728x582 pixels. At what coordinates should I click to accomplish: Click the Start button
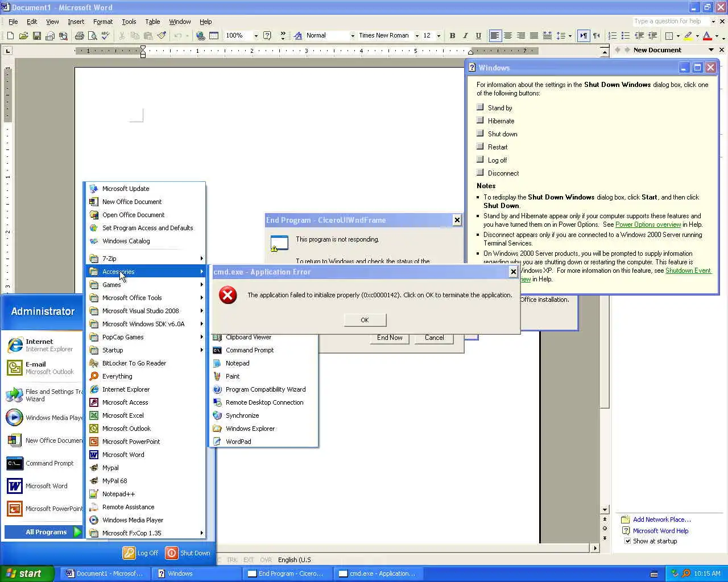point(27,573)
